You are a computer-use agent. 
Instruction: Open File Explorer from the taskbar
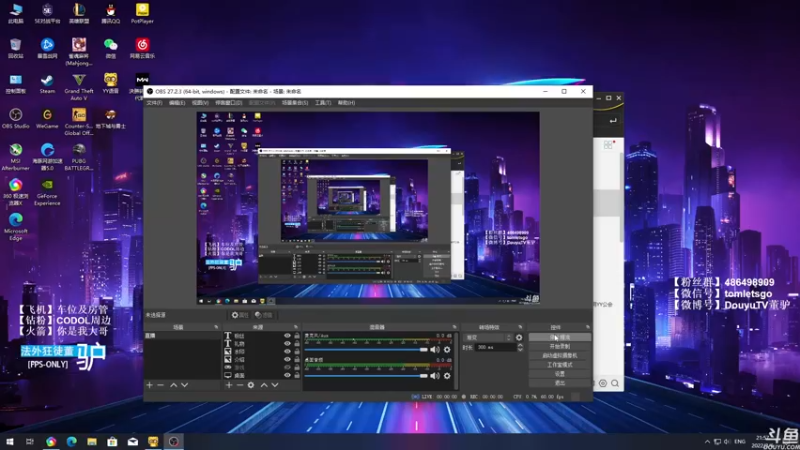92,441
